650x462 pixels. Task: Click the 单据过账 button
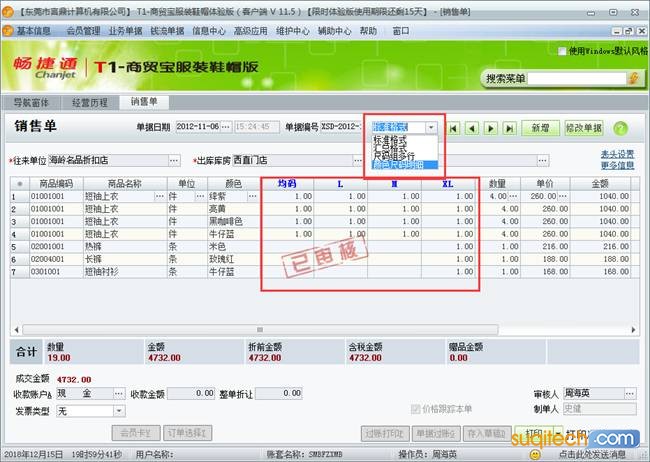coord(436,433)
